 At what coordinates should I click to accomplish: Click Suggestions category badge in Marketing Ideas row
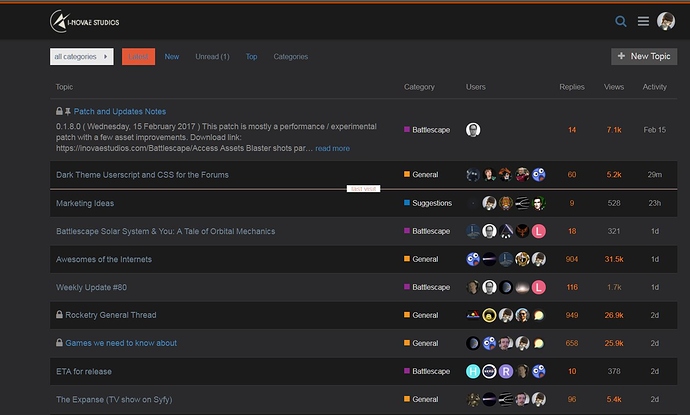tap(428, 203)
